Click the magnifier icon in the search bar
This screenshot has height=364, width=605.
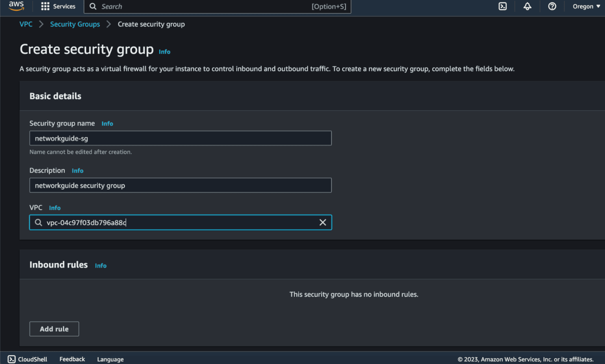click(93, 7)
